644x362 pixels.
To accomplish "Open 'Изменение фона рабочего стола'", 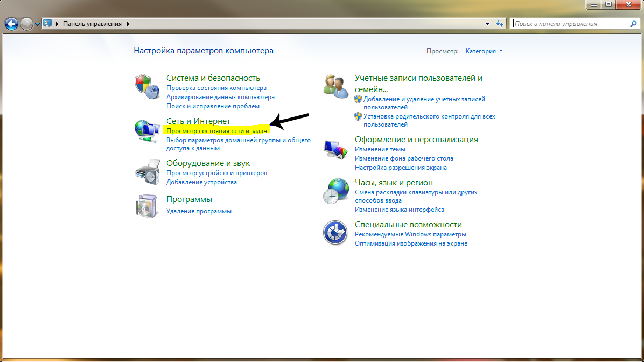I will pyautogui.click(x=404, y=158).
